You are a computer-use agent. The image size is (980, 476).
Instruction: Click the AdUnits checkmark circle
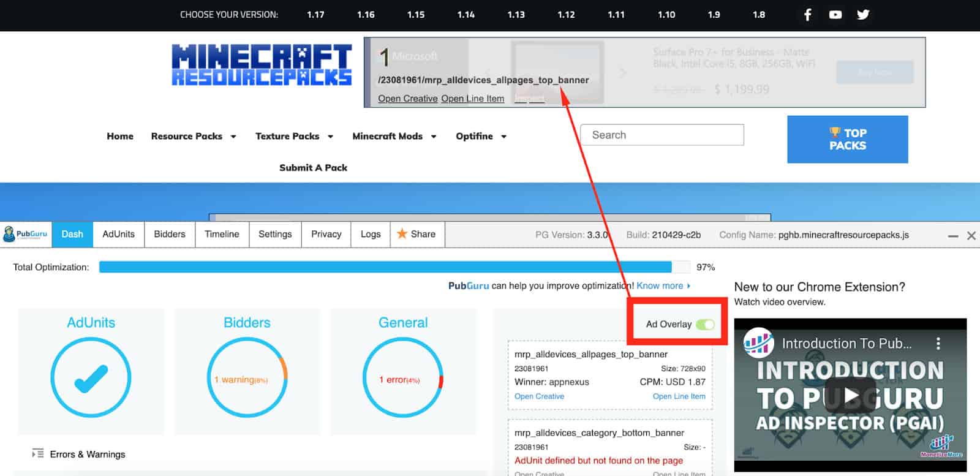(x=91, y=377)
